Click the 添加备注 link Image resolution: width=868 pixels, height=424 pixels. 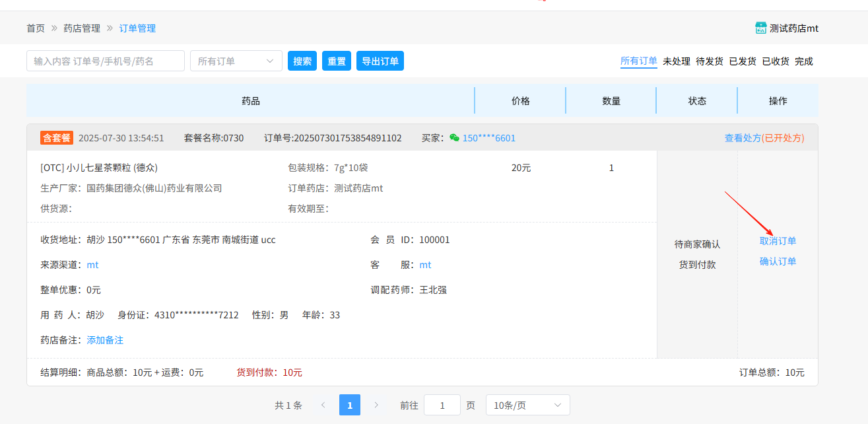pyautogui.click(x=105, y=340)
